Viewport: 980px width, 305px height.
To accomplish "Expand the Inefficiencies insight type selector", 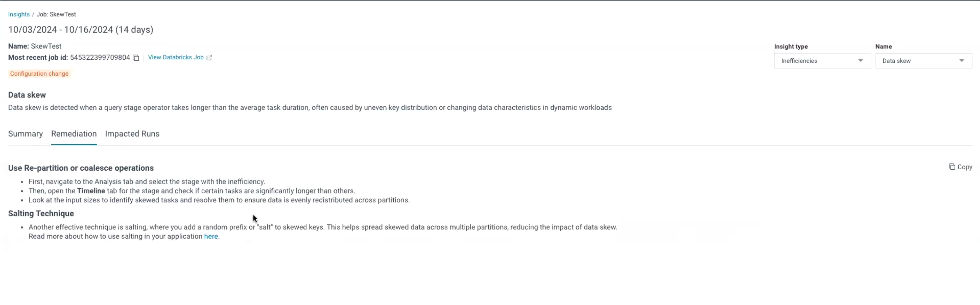I will click(822, 61).
